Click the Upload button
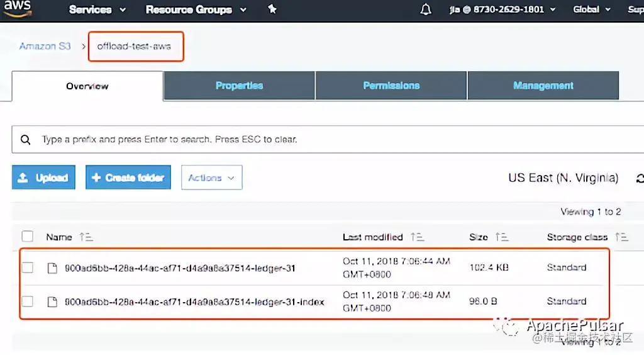Image resolution: width=644 pixels, height=355 pixels. tap(43, 177)
